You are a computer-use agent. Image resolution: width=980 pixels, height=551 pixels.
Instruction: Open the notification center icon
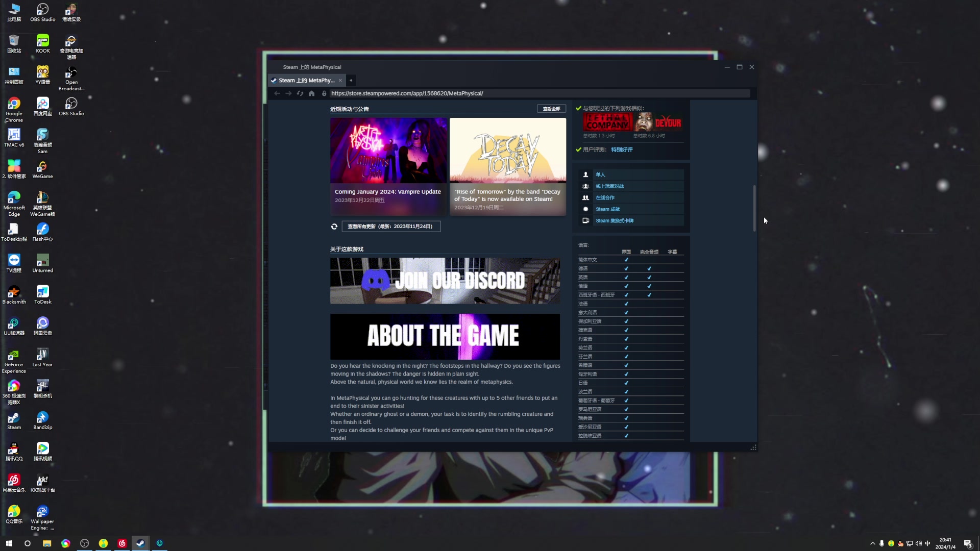click(968, 543)
